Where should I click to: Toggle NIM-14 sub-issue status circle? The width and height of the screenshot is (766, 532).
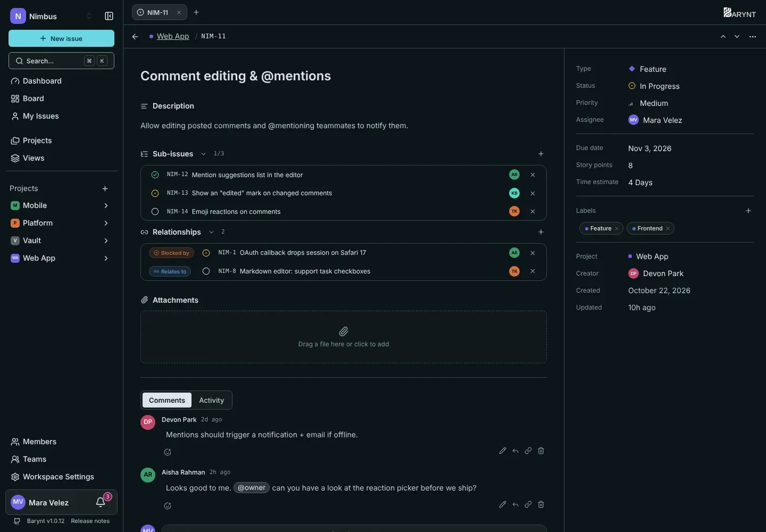point(155,212)
